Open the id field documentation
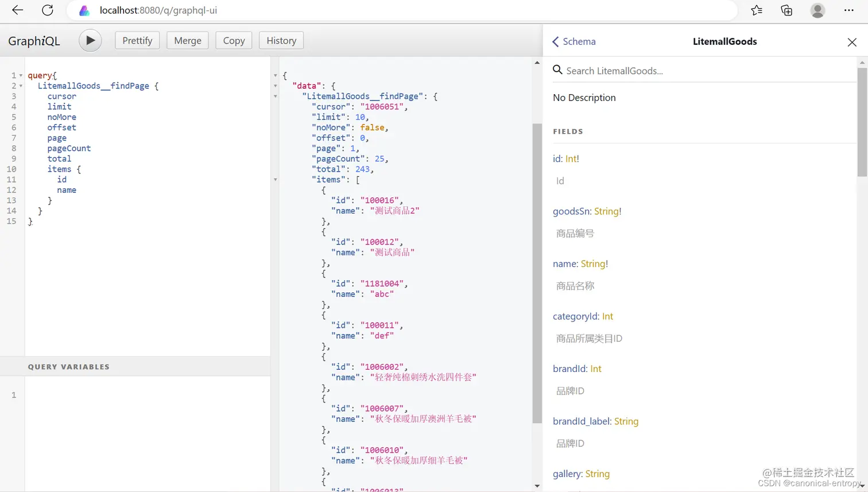Screen dimensions: 868x492 (x=557, y=158)
